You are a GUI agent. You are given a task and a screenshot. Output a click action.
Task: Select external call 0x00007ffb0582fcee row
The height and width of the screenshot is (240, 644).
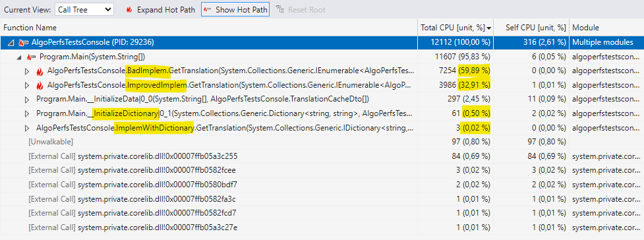tap(322, 171)
